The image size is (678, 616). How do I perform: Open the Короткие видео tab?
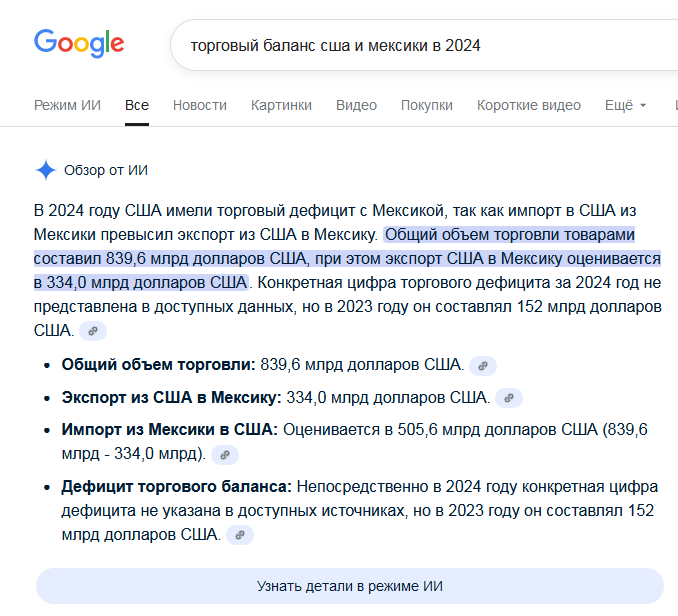(529, 105)
